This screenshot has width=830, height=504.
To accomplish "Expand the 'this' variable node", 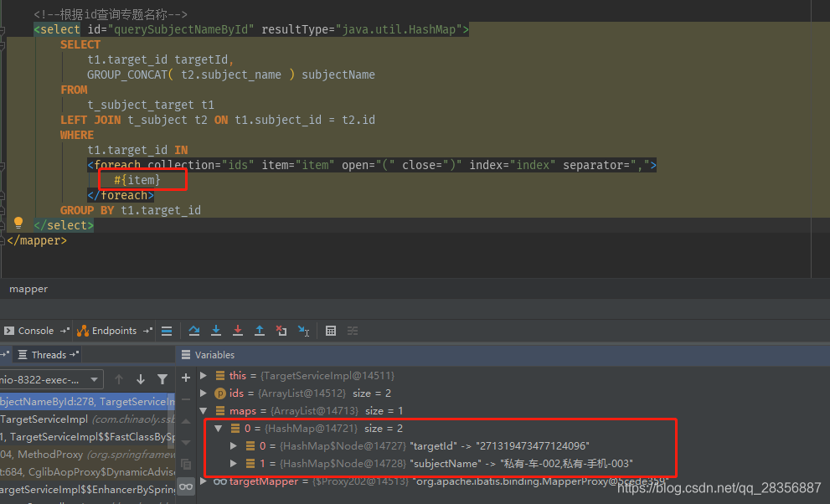I will 204,375.
